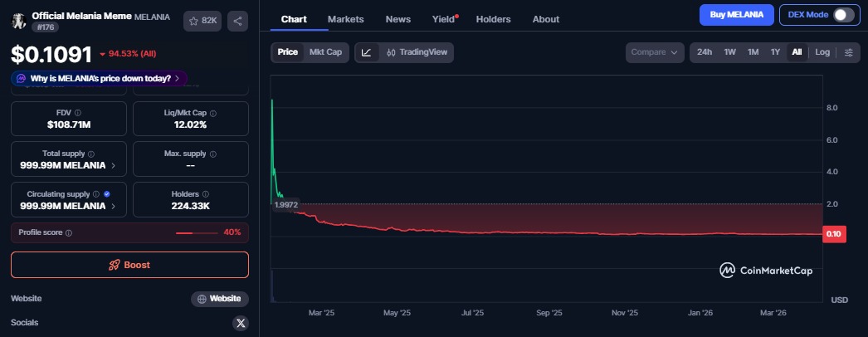Click the Socials label

(x=24, y=323)
